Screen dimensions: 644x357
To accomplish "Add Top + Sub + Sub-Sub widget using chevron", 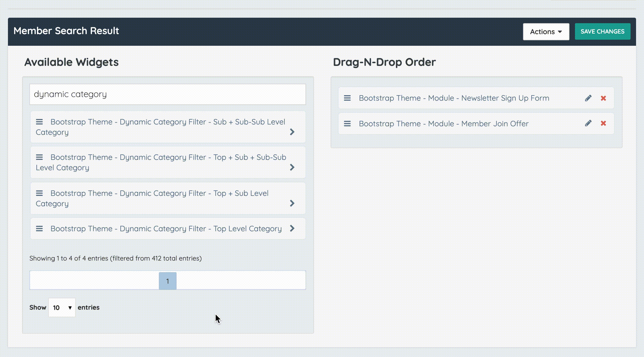I will 292,168.
